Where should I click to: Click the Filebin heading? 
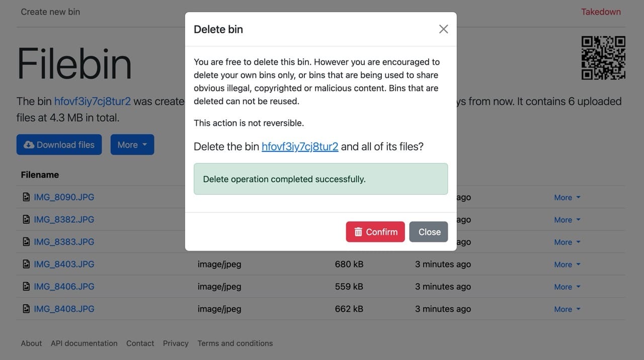pyautogui.click(x=74, y=63)
